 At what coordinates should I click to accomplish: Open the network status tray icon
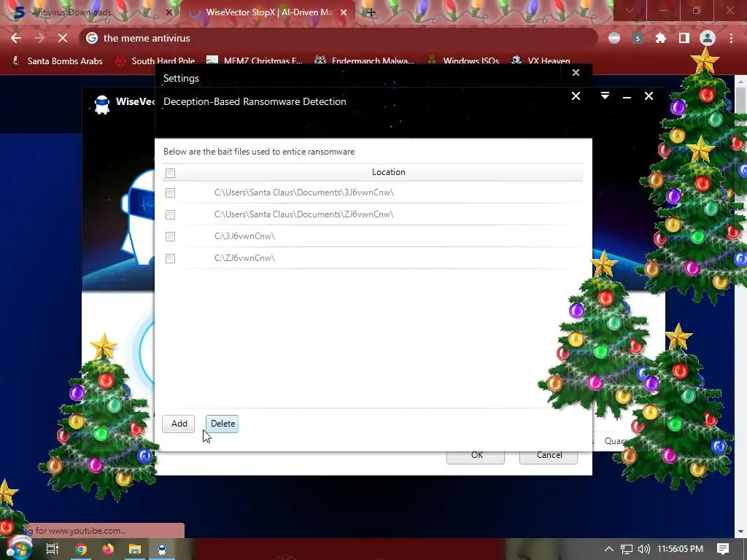[x=627, y=549]
